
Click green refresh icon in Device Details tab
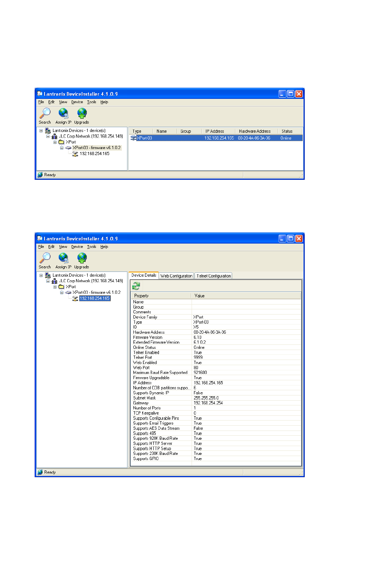[136, 286]
